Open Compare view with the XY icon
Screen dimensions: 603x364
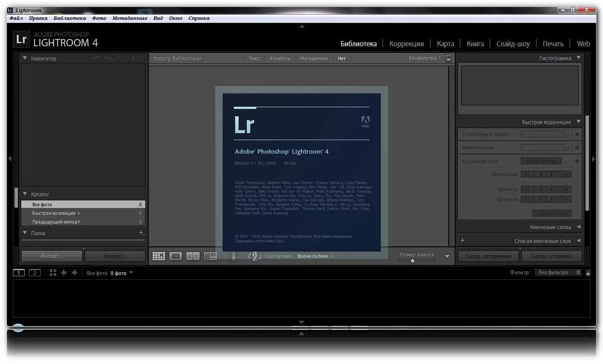(193, 256)
